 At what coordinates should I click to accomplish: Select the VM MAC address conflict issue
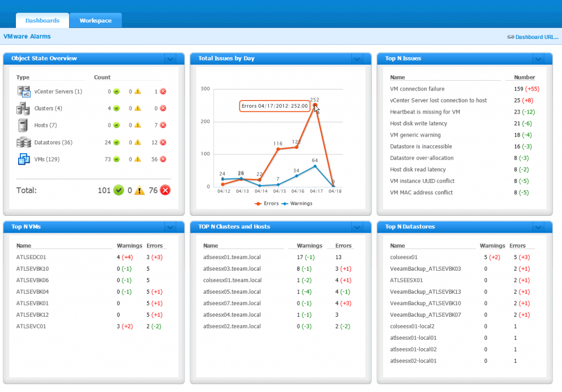click(421, 192)
